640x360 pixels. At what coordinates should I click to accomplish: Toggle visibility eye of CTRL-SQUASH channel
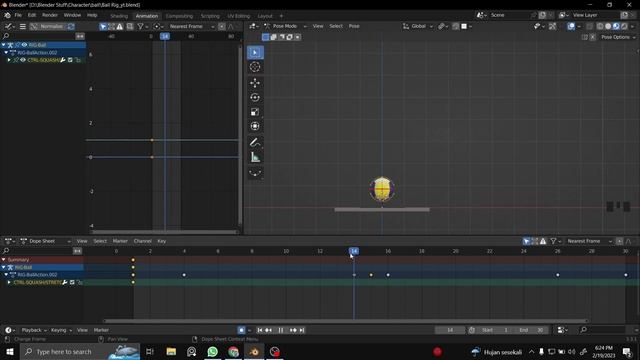click(x=23, y=60)
